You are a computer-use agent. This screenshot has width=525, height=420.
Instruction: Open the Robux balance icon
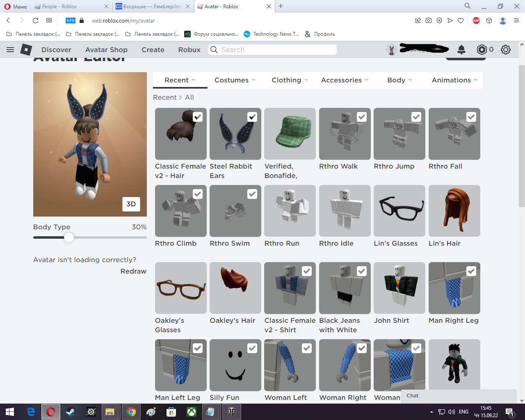[482, 50]
